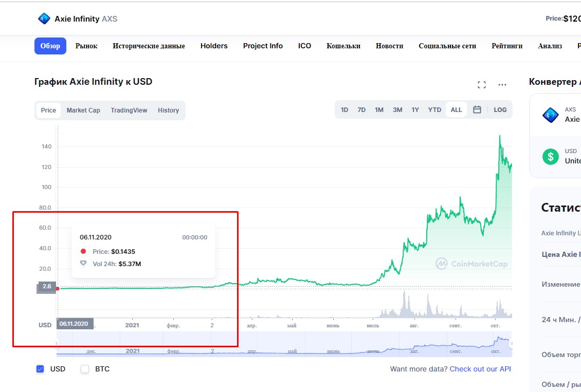
Task: Open the Project Info tab
Action: click(x=263, y=46)
